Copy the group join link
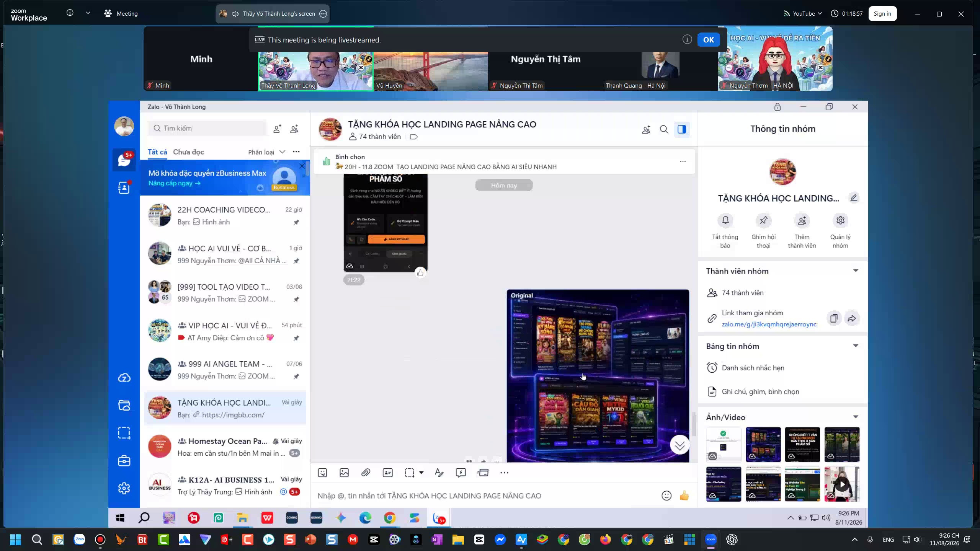Image resolution: width=980 pixels, height=551 pixels. pyautogui.click(x=834, y=318)
